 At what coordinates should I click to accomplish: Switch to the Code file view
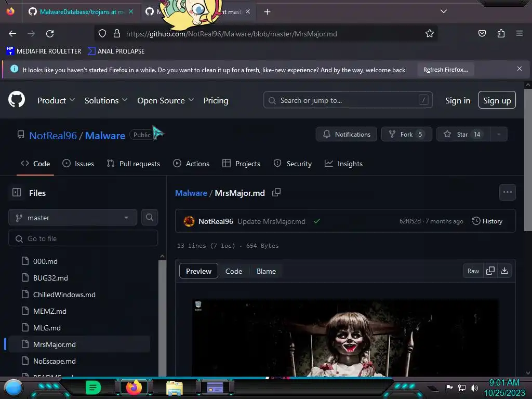coord(233,271)
